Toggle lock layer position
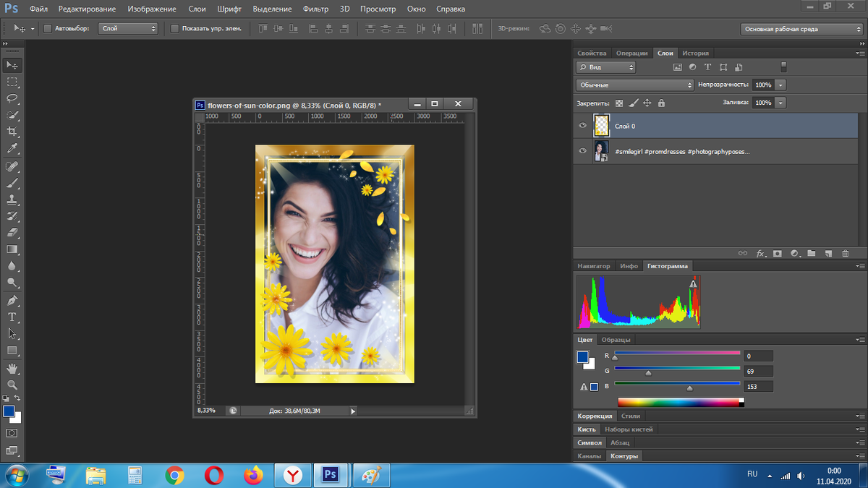The width and height of the screenshot is (868, 488). (647, 103)
